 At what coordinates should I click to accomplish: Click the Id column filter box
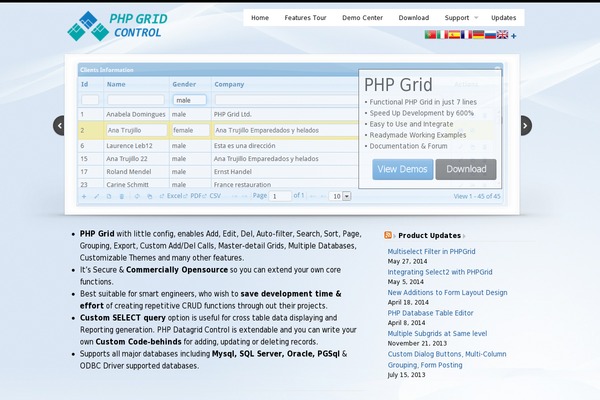pos(90,100)
